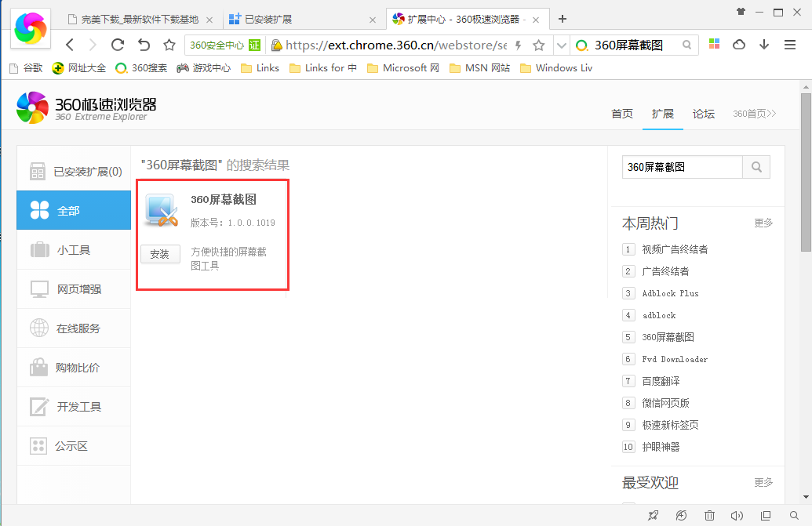
Task: Open 视频广告终结者 in the hot list
Action: (675, 249)
